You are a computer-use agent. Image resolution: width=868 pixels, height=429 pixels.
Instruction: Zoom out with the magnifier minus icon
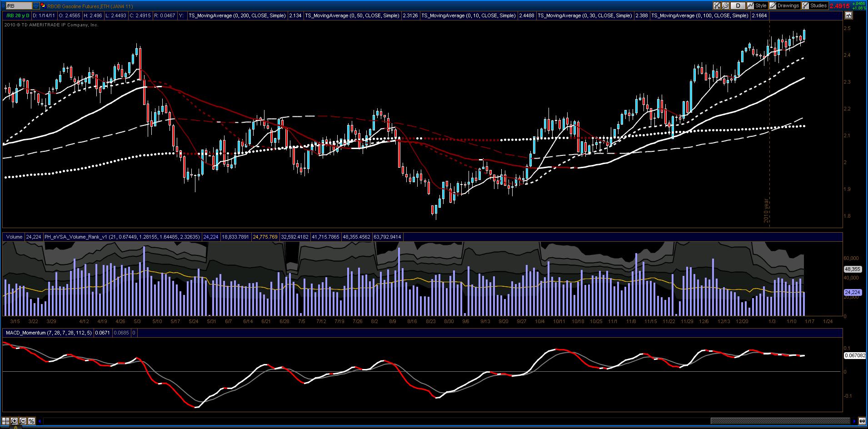click(x=23, y=421)
